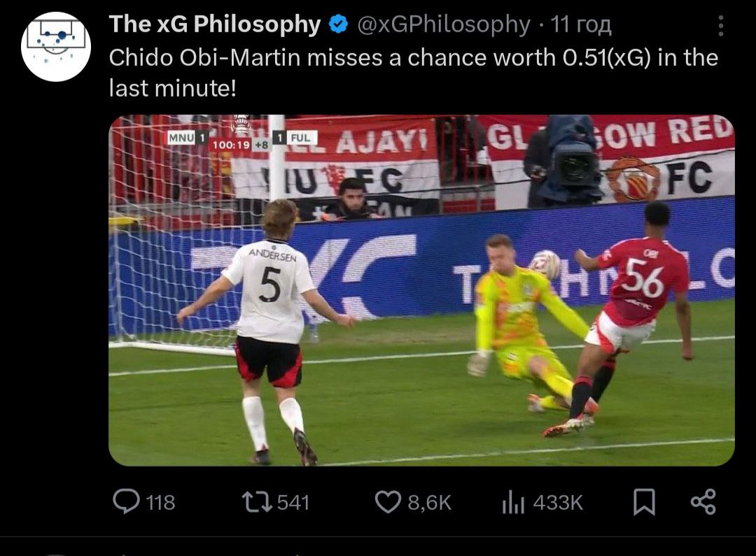Open the match screenshot image
The width and height of the screenshot is (756, 556).
421,290
